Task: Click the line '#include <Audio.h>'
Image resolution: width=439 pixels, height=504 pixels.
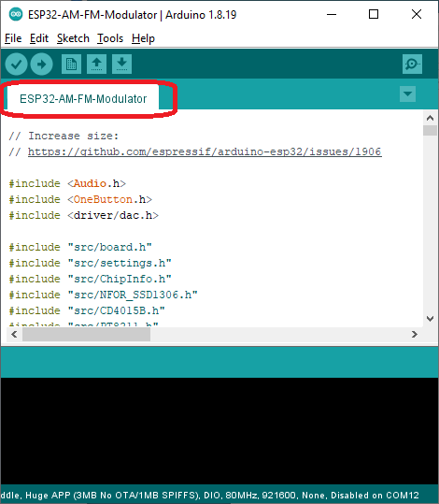Action: (67, 183)
